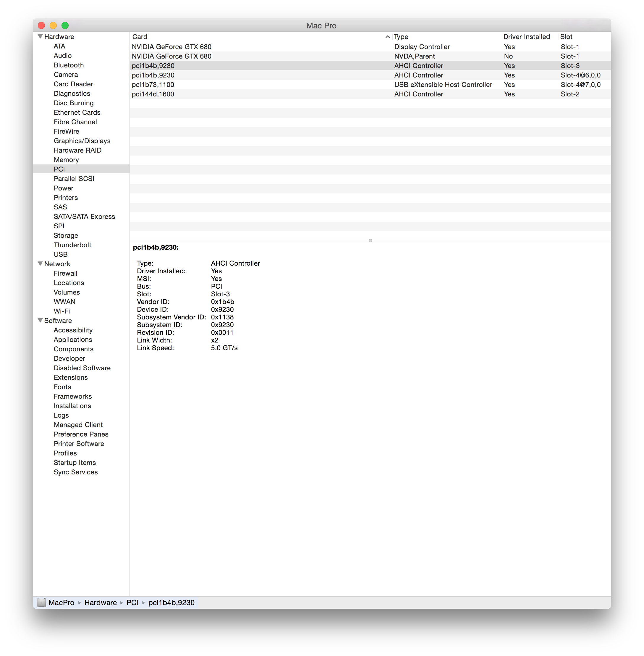Select Fibre Channel entry
The height and width of the screenshot is (656, 644).
coord(75,122)
